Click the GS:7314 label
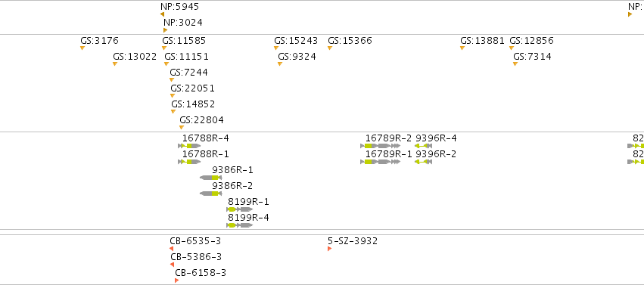Screen dimensions: 644x285 pos(532,57)
